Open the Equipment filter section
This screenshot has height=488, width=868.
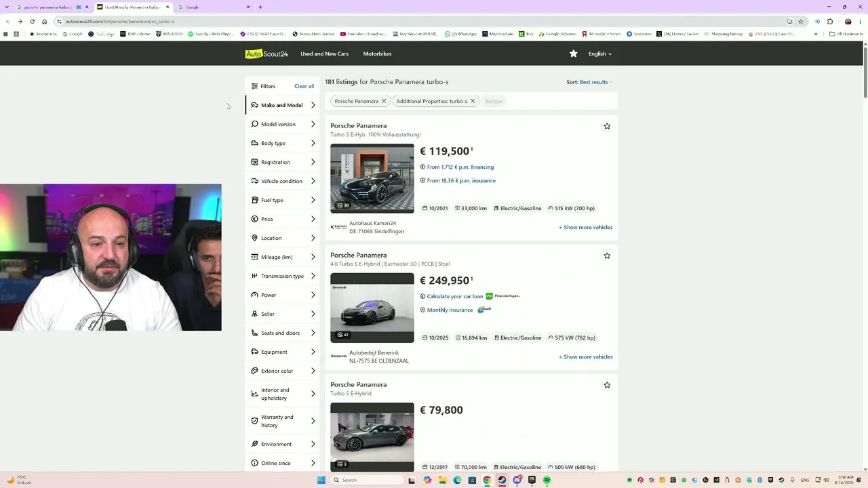pos(283,352)
